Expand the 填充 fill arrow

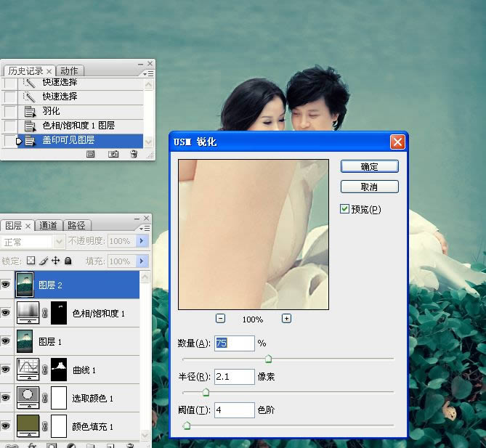[142, 261]
